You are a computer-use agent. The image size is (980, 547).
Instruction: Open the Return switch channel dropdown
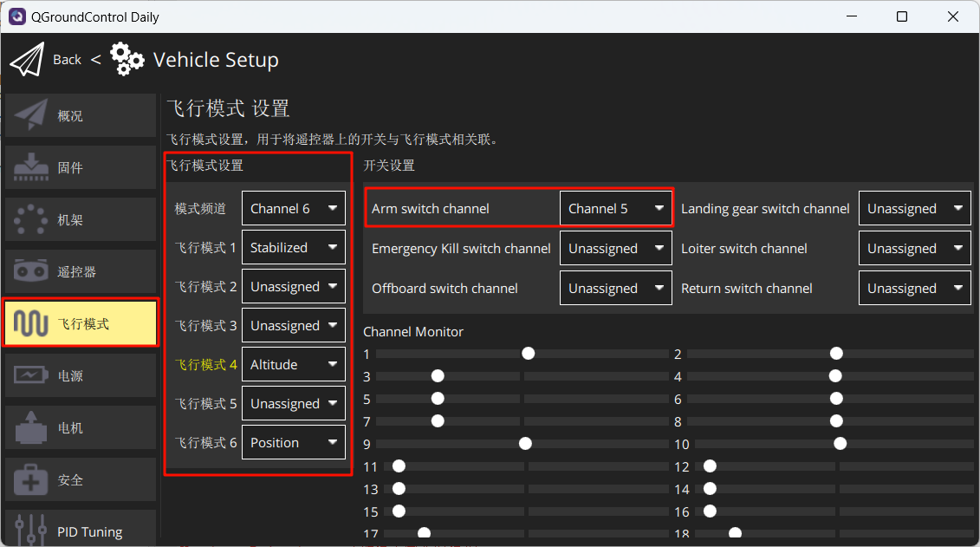[914, 289]
